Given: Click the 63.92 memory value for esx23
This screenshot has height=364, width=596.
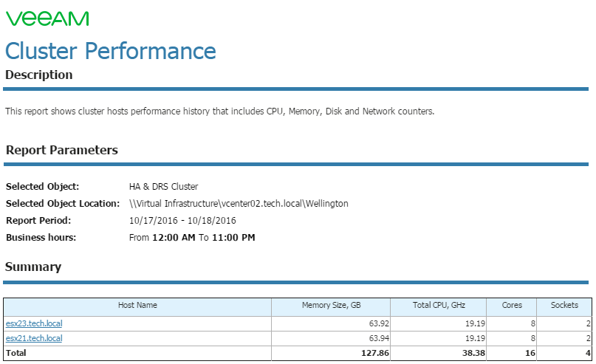Looking at the screenshot, I should coord(379,323).
